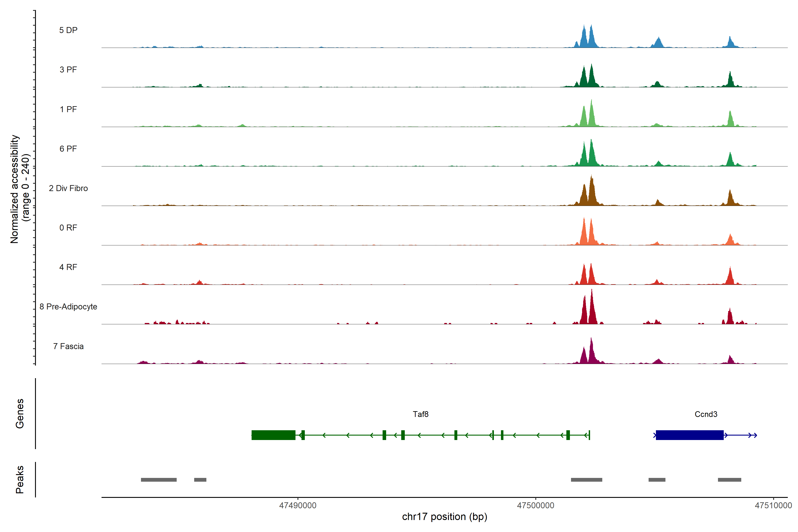Click the 47500000 axis tick label
798x532 pixels.
click(535, 506)
